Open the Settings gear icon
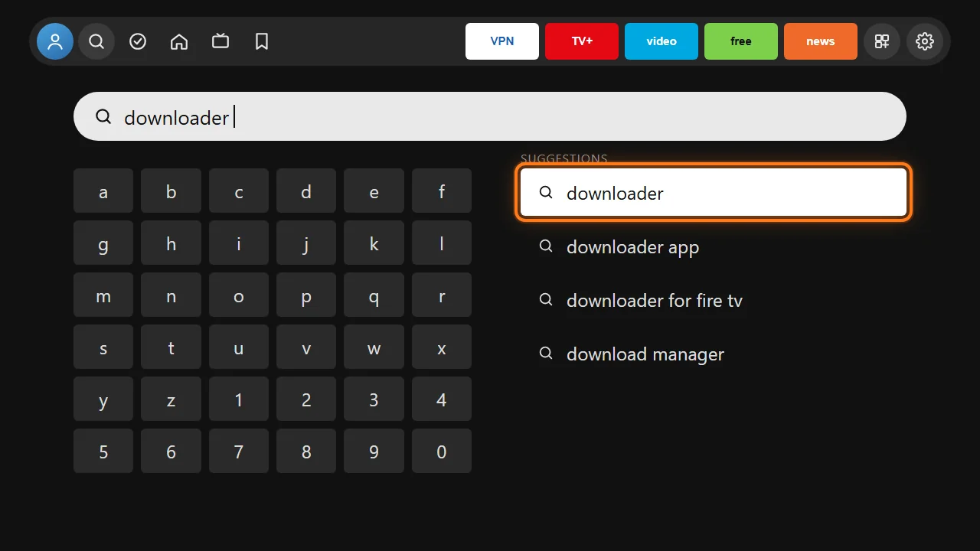 click(925, 41)
